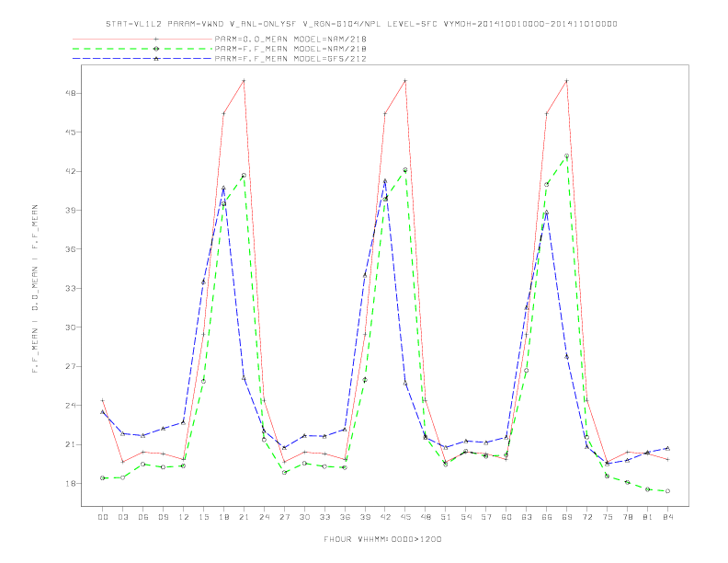The height and width of the screenshot is (563, 728).
Task: Click green circle marker at hour 84
Action: tap(667, 491)
